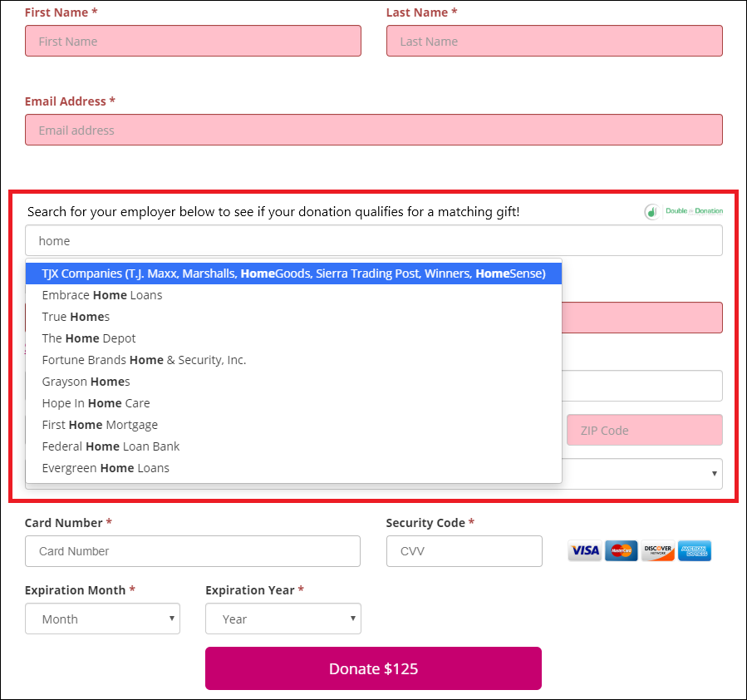Select TJX Companies from employer suggestions
The image size is (747, 700).
293,274
